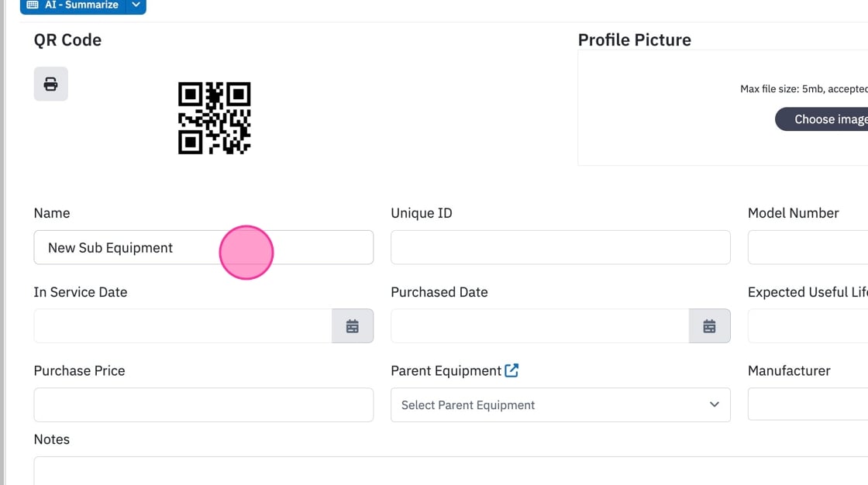Click into the Unique ID field
The image size is (868, 485).
tap(561, 247)
